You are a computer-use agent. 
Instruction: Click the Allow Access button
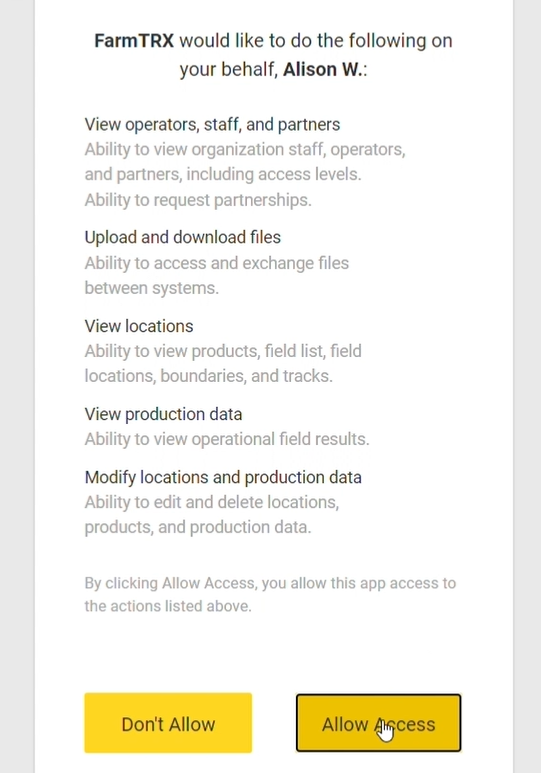378,723
